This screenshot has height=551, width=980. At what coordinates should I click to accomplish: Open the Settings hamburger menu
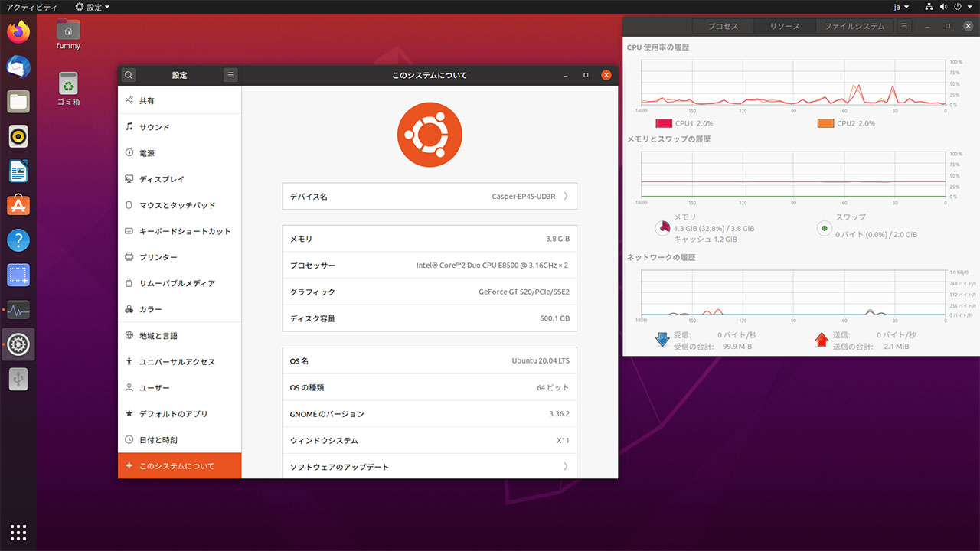(x=230, y=75)
